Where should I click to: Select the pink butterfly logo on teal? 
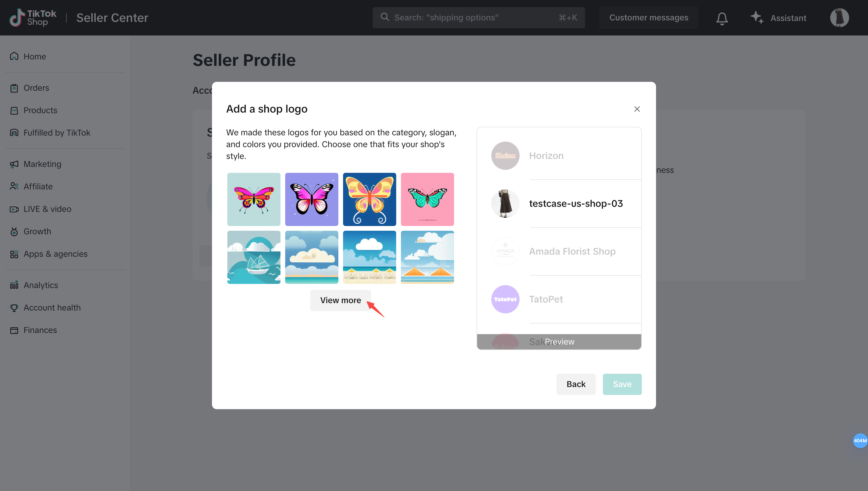(x=254, y=199)
